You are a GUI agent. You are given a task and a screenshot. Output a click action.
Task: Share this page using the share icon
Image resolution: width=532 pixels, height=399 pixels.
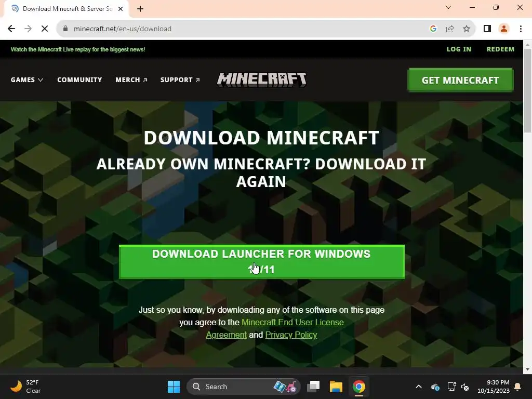coord(450,29)
